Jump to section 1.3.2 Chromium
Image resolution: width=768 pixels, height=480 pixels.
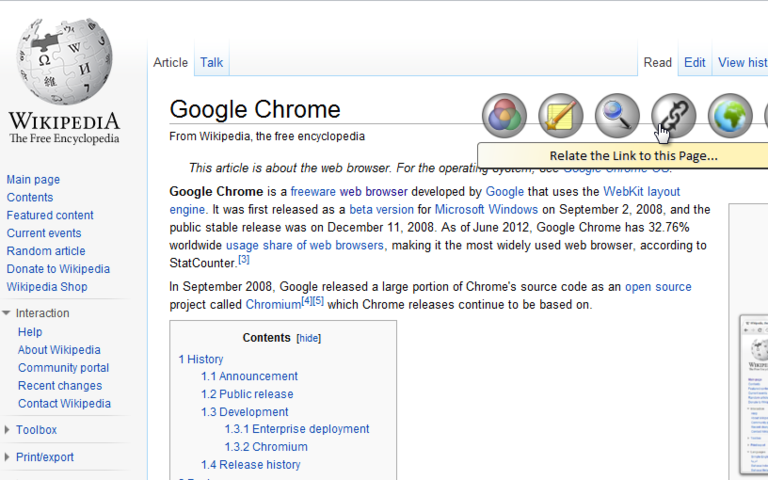266,447
